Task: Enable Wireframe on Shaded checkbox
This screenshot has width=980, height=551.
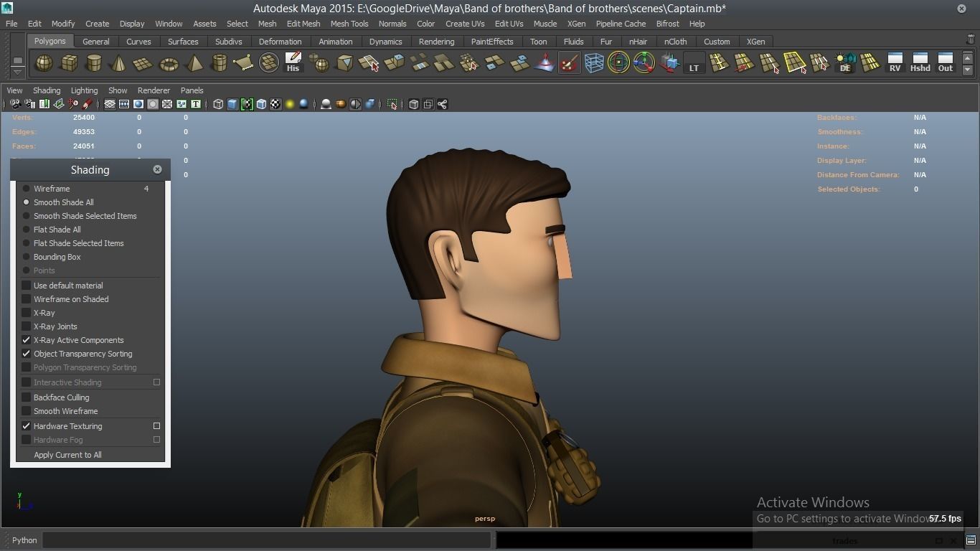Action: click(x=27, y=299)
